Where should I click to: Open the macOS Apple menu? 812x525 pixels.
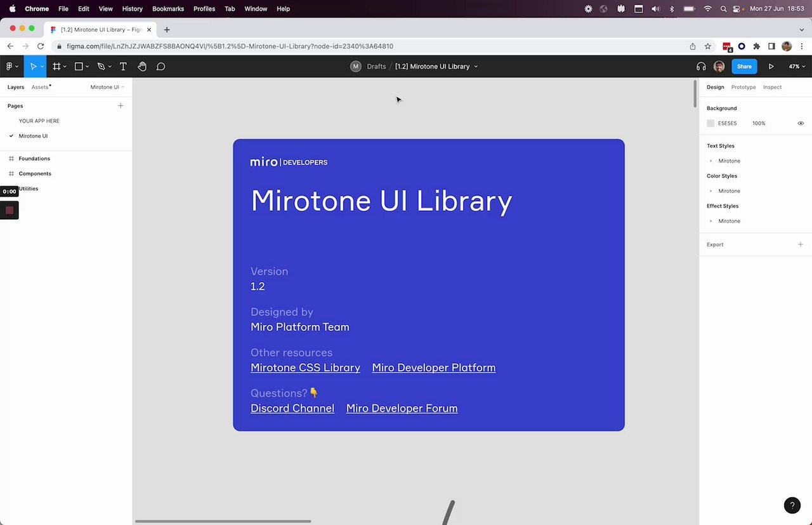[12, 9]
